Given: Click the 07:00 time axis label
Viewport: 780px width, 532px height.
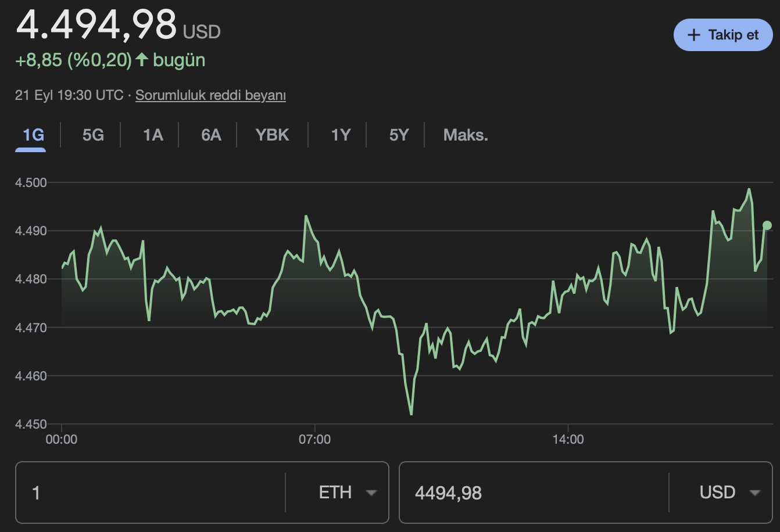Looking at the screenshot, I should coord(315,440).
